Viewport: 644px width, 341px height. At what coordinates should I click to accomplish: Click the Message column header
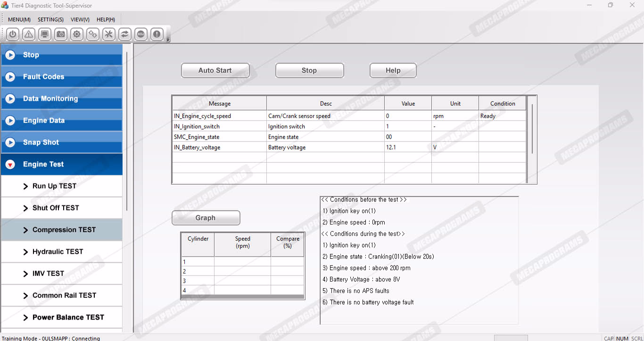[x=220, y=103]
